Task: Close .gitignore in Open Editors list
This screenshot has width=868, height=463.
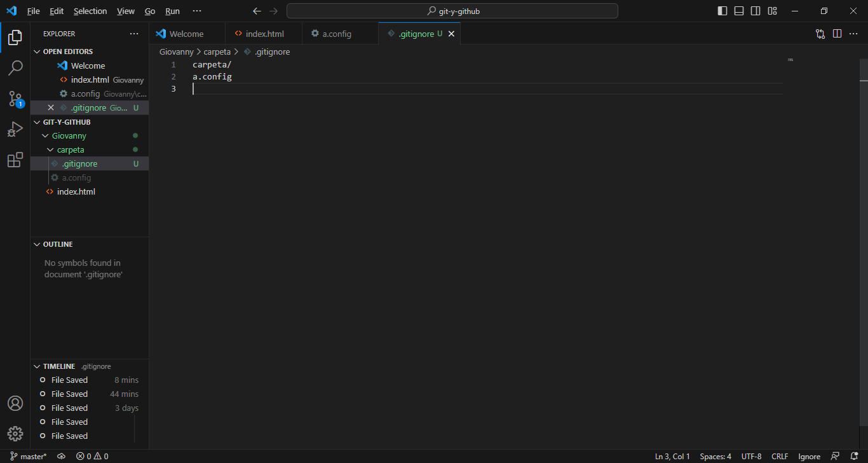Action: [51, 107]
